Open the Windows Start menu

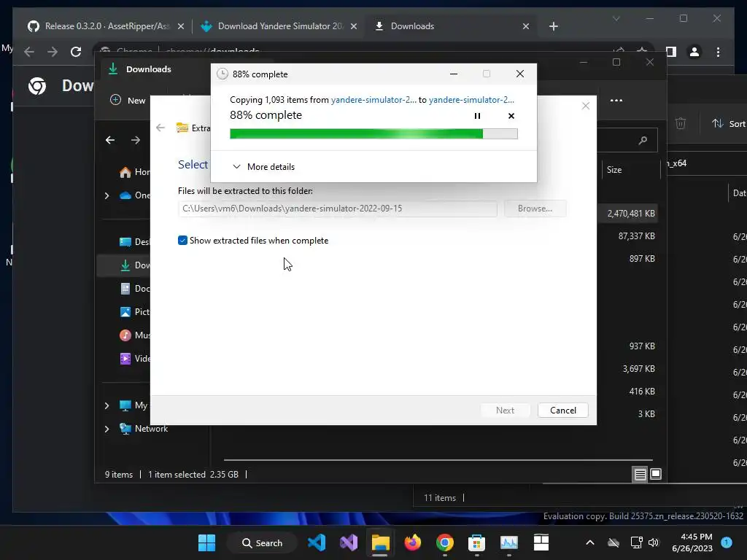tap(206, 542)
